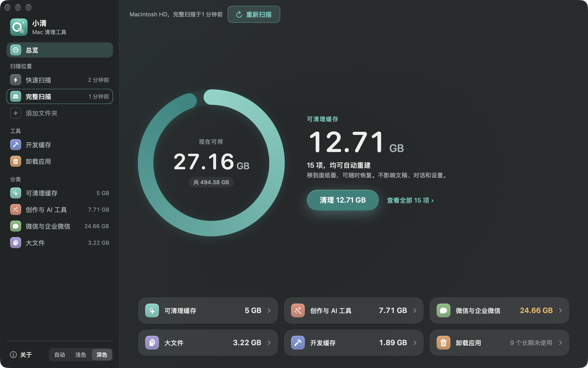The width and height of the screenshot is (588, 368).
Task: Select 创作与 AI 工具 category row text
Action: 46,210
